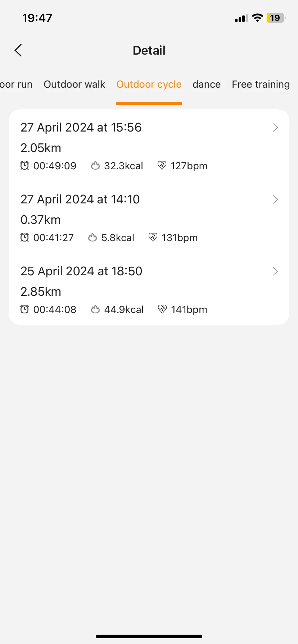Tap the battery indicator in status bar
This screenshot has width=298, height=644.
pyautogui.click(x=276, y=18)
